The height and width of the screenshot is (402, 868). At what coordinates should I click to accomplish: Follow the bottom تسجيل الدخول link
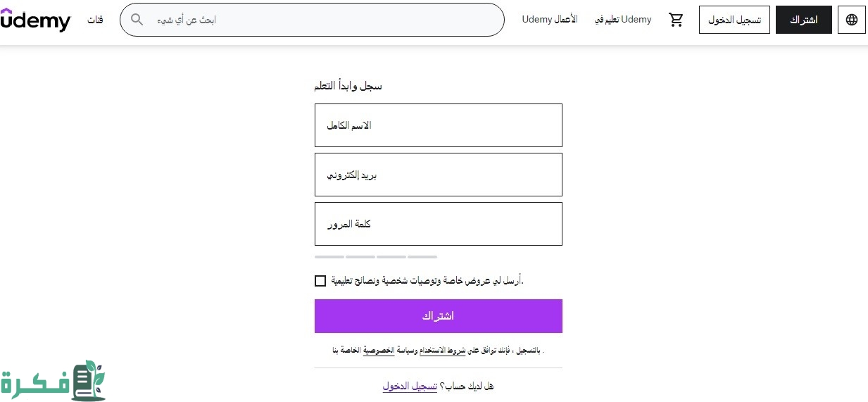pyautogui.click(x=410, y=387)
